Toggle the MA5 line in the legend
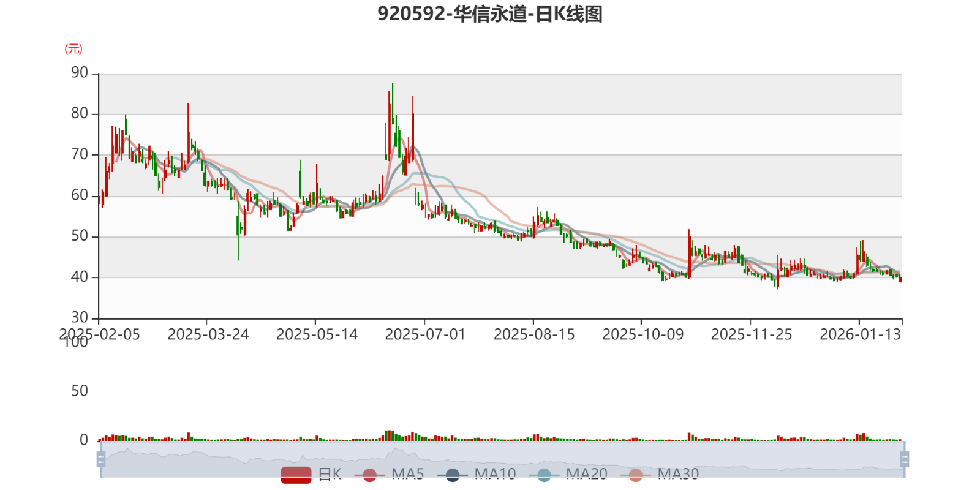 coord(389,475)
